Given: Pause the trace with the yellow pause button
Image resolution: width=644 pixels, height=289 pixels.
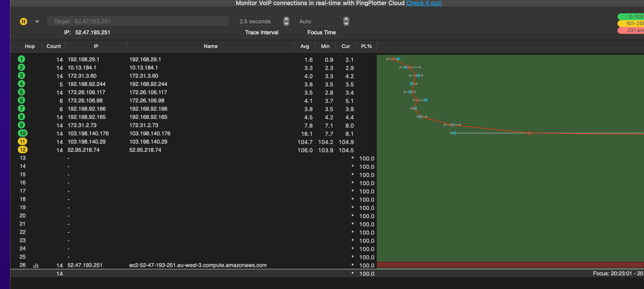Looking at the screenshot, I should [23, 21].
